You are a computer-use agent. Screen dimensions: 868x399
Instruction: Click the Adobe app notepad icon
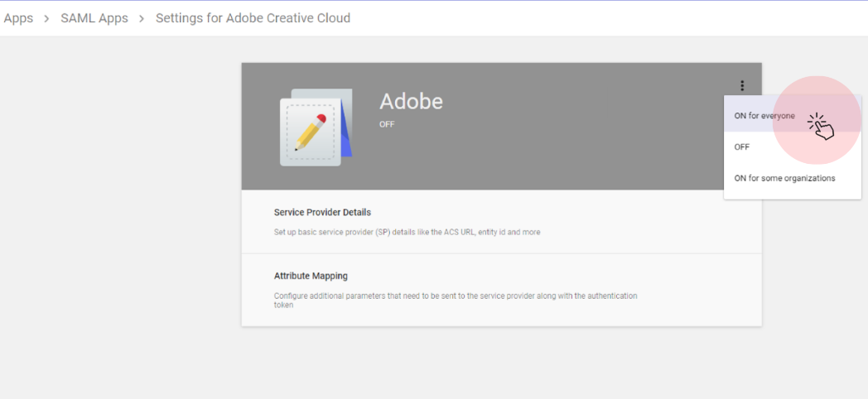316,128
